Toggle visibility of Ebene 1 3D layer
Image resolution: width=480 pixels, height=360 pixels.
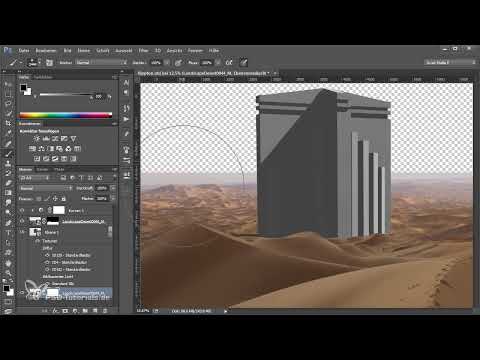pyautogui.click(x=22, y=232)
